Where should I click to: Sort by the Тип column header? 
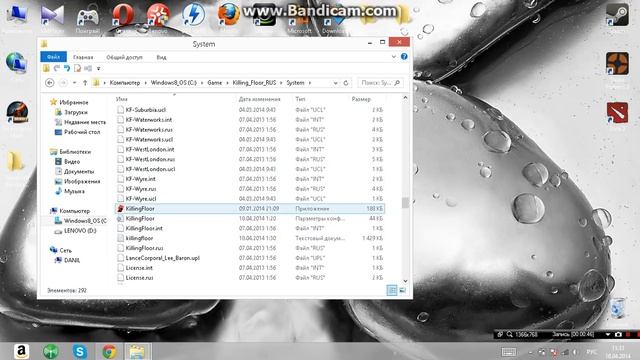pos(300,99)
